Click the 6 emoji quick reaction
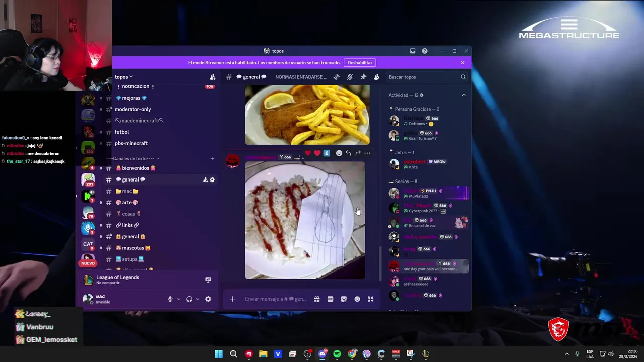Image resolution: width=644 pixels, height=362 pixels. pos(327,153)
